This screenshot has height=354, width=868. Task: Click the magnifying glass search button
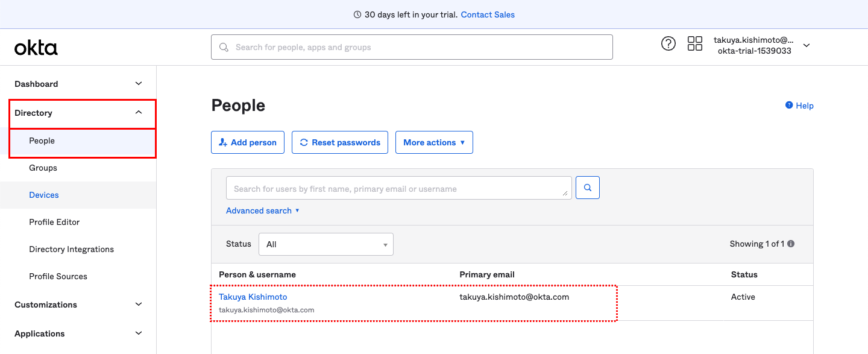pos(587,188)
